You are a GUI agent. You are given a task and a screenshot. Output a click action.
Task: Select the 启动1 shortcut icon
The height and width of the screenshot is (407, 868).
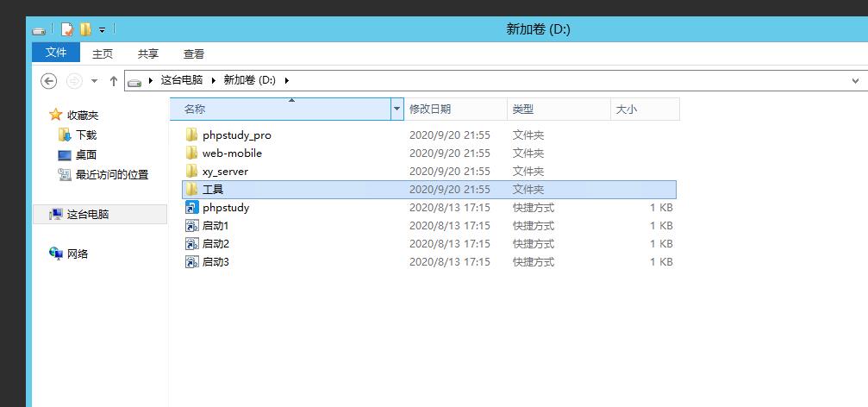(191, 226)
